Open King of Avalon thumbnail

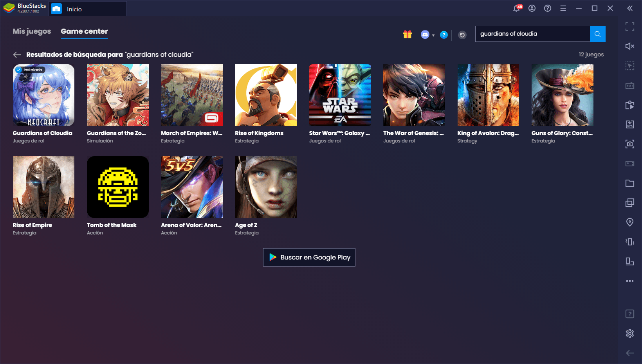coord(488,95)
